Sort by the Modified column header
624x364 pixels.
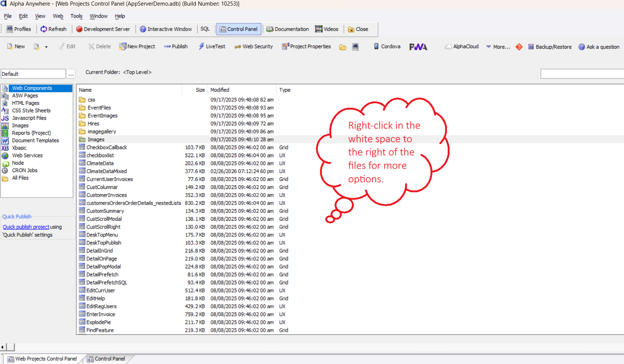[242, 90]
